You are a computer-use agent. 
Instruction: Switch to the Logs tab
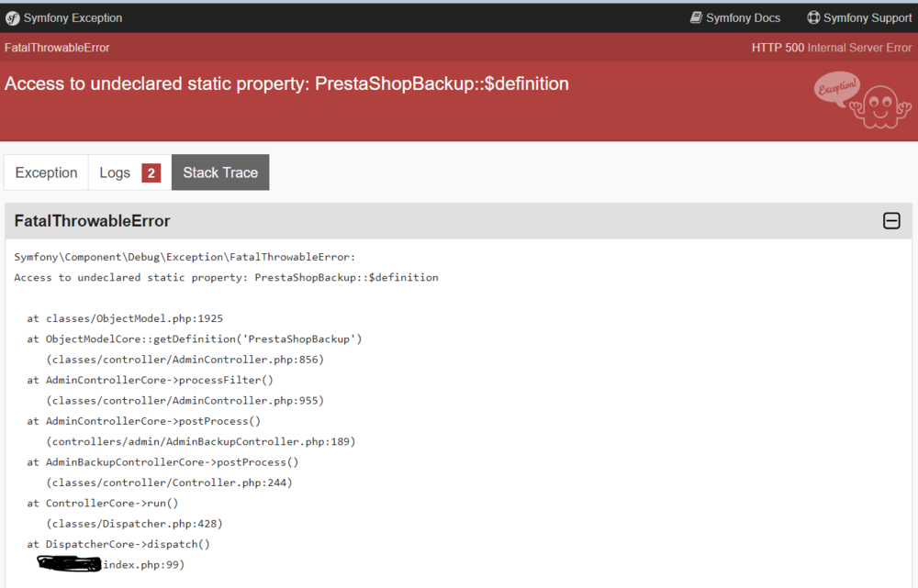tap(115, 172)
